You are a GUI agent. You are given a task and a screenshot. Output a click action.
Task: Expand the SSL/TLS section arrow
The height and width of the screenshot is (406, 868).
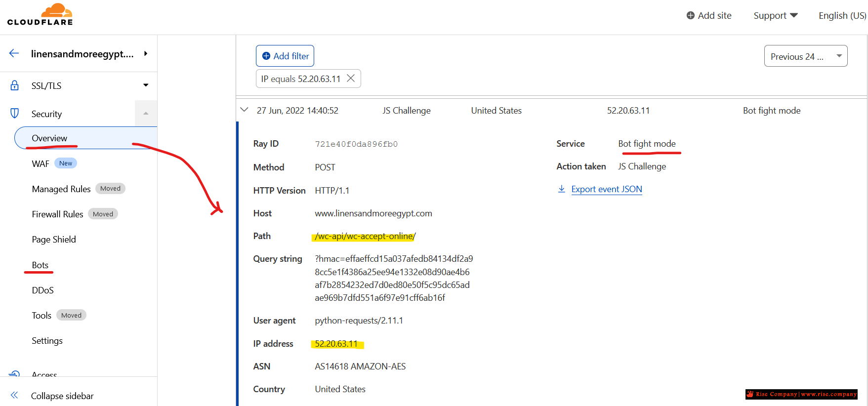point(146,85)
